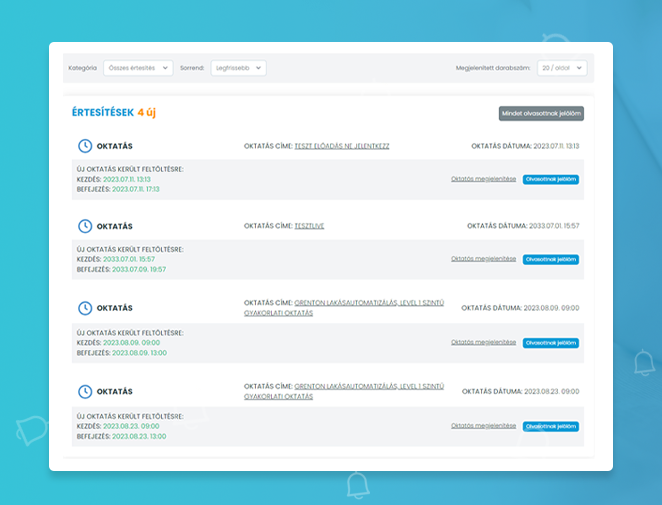Open Orenton training title dated 2023.08.09
Viewport: 662px width, 505px height.
368,303
